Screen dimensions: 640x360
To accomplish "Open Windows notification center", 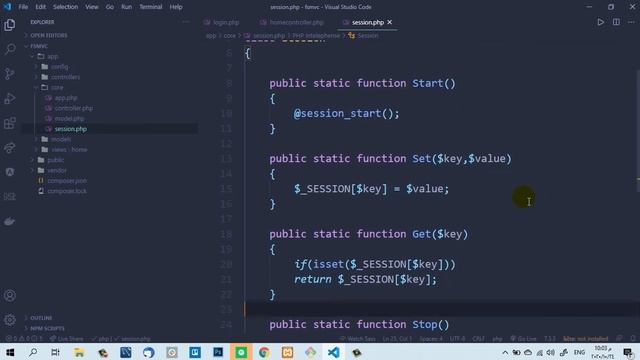I will tap(628, 353).
